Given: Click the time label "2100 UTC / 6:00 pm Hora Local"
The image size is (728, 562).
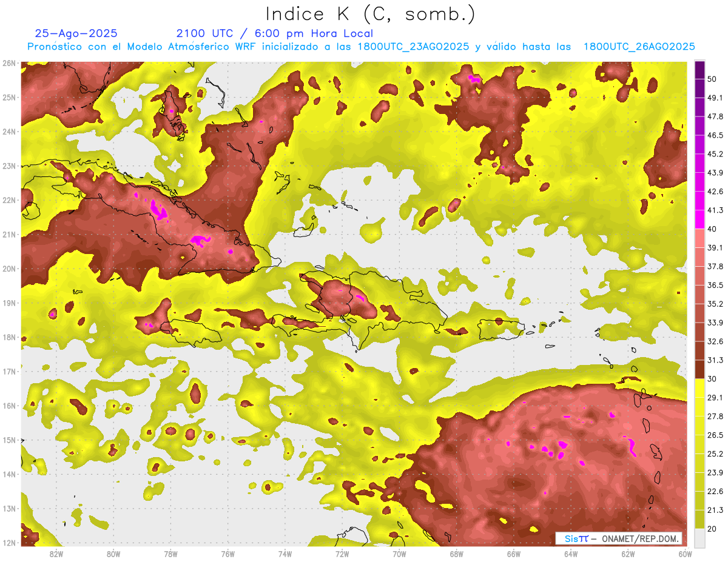Looking at the screenshot, I should (275, 33).
